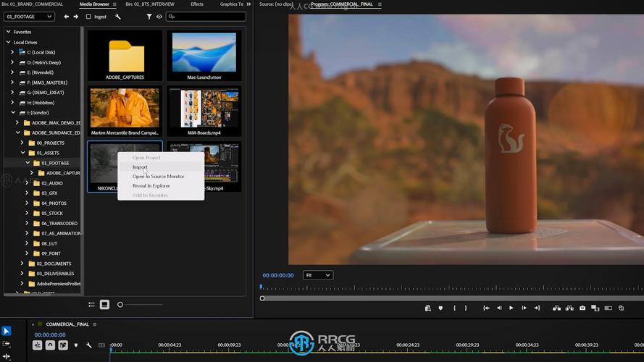Click the back arrow in Media Browser
The width and height of the screenshot is (644, 362).
coord(67,17)
